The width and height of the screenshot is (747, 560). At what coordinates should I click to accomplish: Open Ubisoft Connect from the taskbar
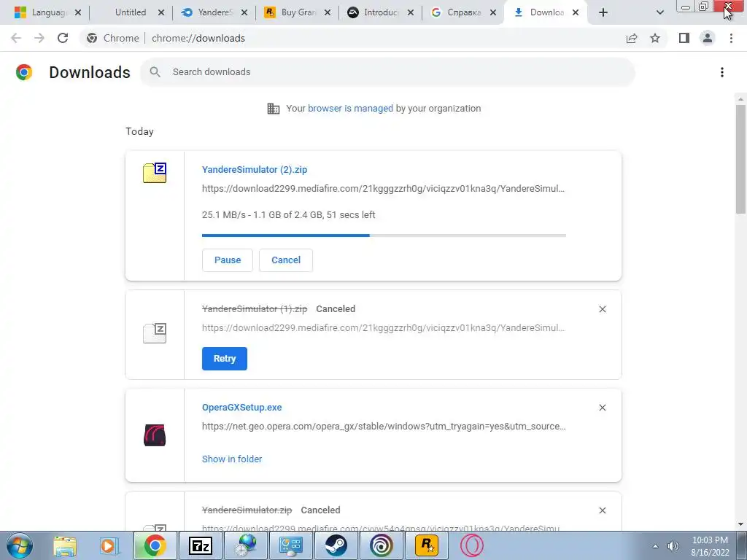381,545
